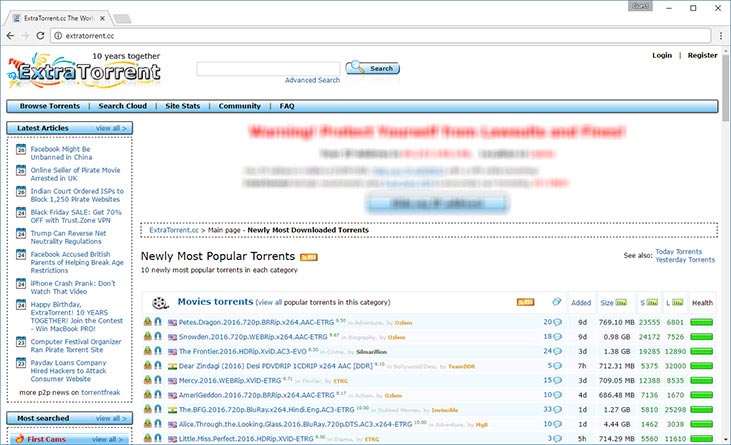Open Little.Miss.Perfect.2016.HDRip torrent link
Image resolution: width=731 pixels, height=445 pixels.
pos(246,439)
